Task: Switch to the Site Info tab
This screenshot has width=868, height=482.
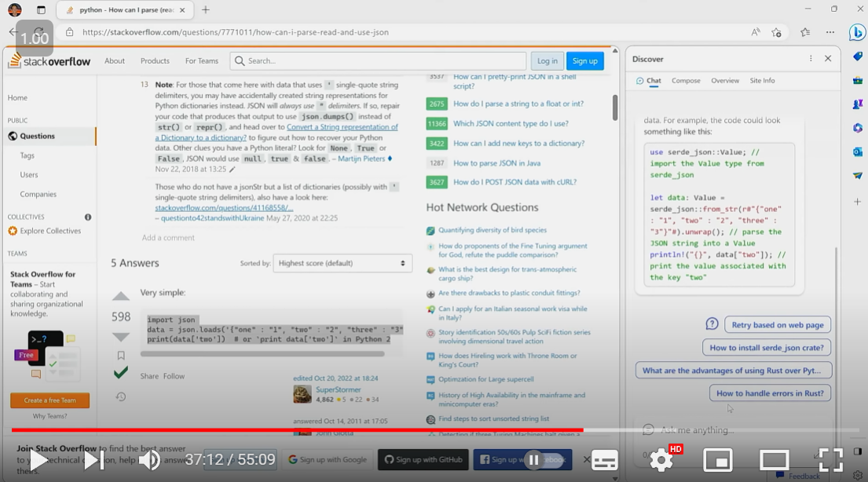Action: click(x=762, y=81)
